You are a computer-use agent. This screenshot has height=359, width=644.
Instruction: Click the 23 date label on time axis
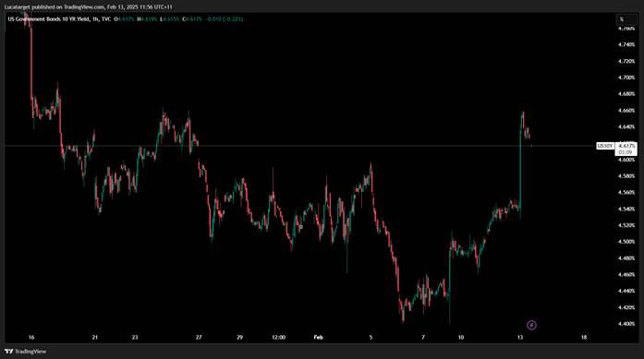(135, 337)
